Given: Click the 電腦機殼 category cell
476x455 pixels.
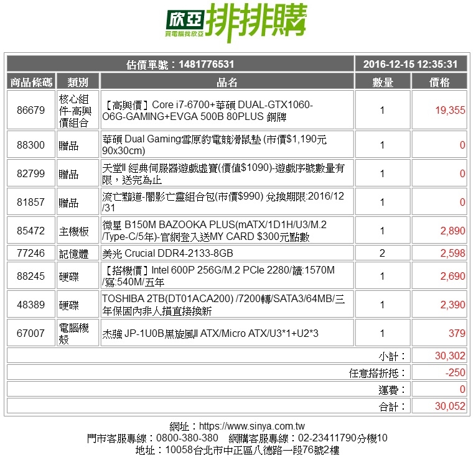Looking at the screenshot, I should tap(78, 333).
